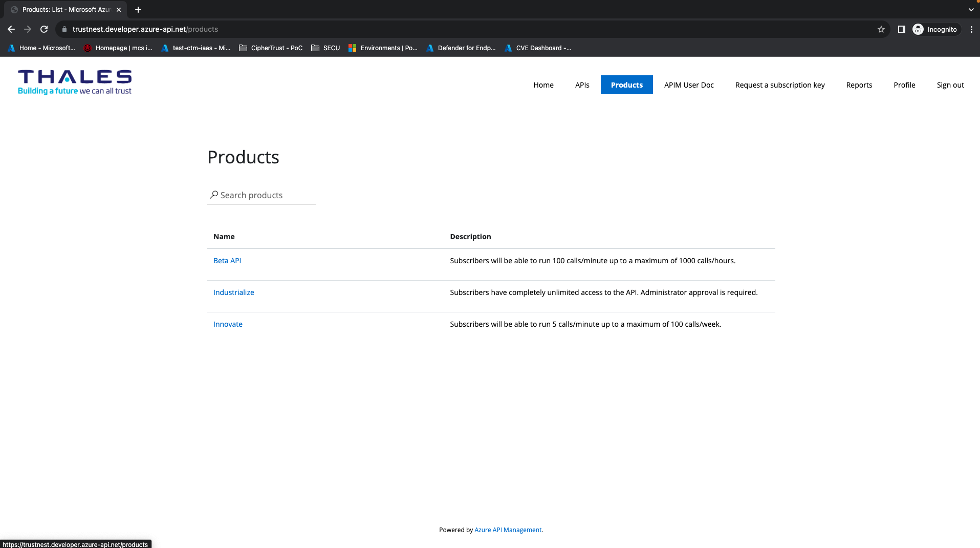Click the Name column header
The image size is (980, 548).
(x=224, y=237)
